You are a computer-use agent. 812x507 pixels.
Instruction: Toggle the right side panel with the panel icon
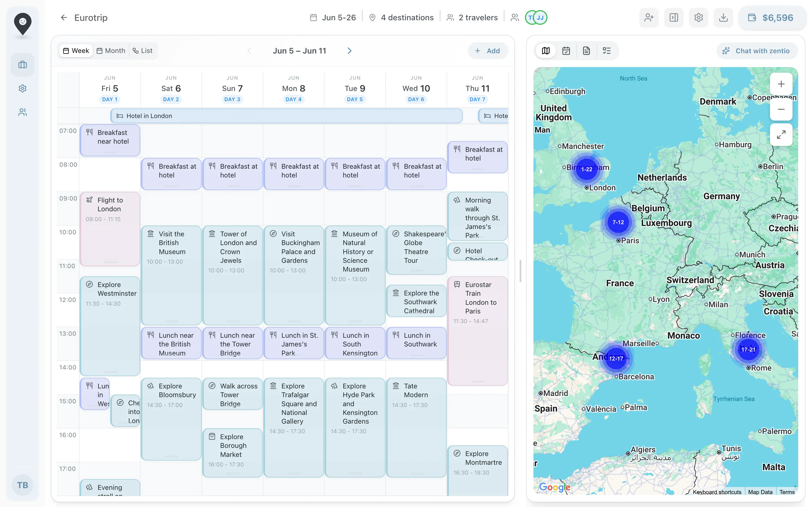673,17
